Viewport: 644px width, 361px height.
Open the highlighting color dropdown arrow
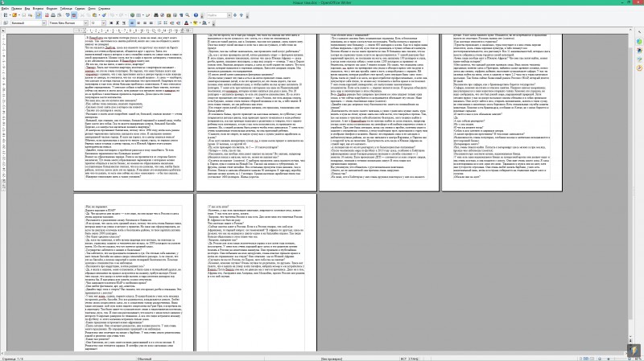pyautogui.click(x=200, y=23)
